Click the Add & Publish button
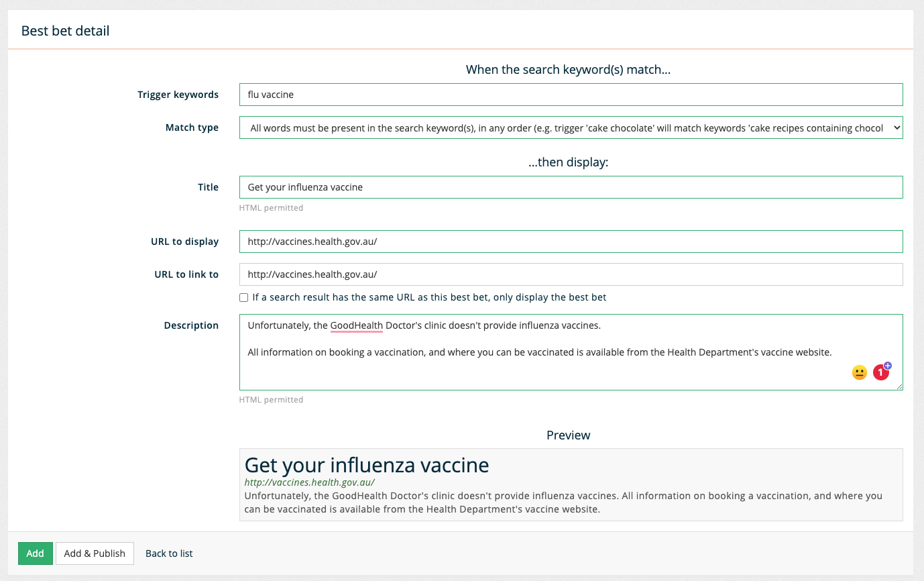The width and height of the screenshot is (924, 581). [95, 553]
